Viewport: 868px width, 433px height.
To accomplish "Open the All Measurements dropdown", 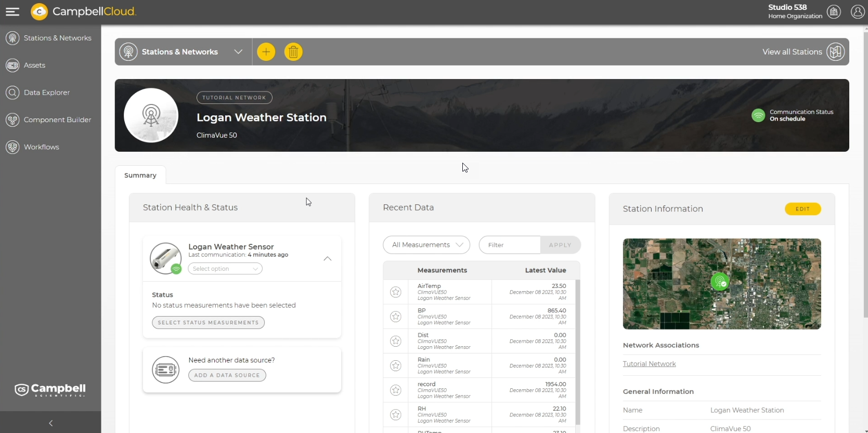I will pos(426,245).
